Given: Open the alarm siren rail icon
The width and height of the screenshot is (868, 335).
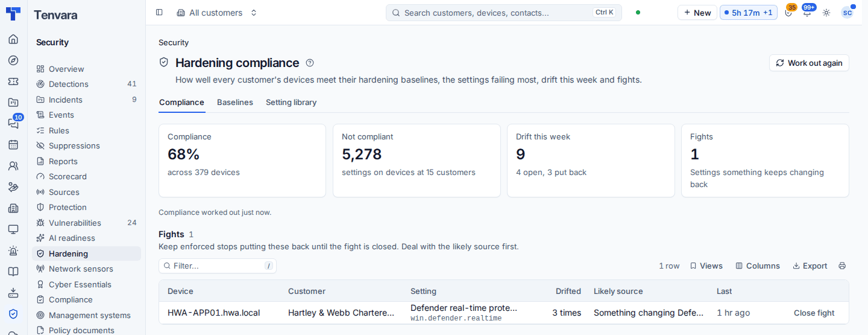Looking at the screenshot, I should pos(13,250).
